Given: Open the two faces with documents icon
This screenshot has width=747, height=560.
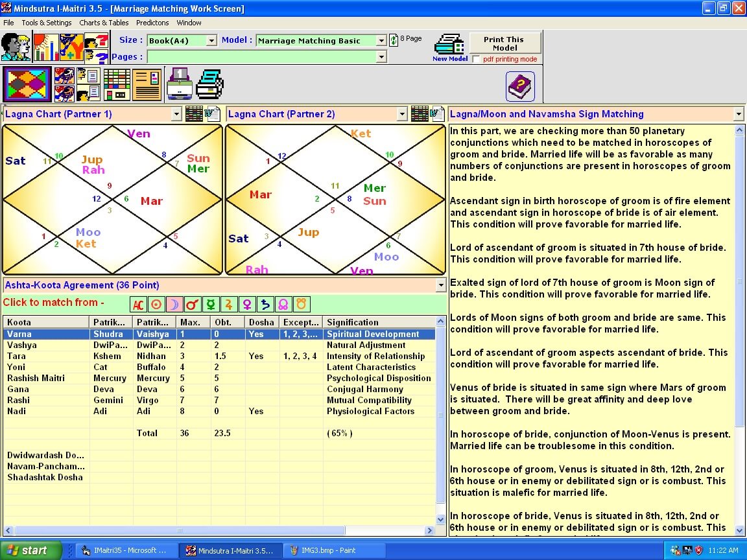Looking at the screenshot, I should pos(88,84).
